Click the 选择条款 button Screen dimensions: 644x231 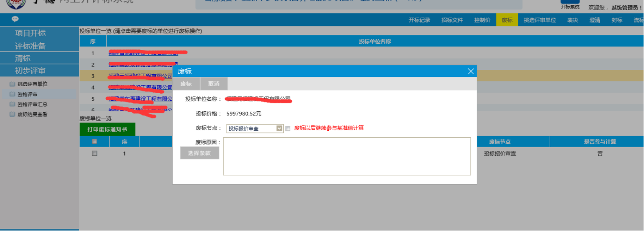point(200,153)
